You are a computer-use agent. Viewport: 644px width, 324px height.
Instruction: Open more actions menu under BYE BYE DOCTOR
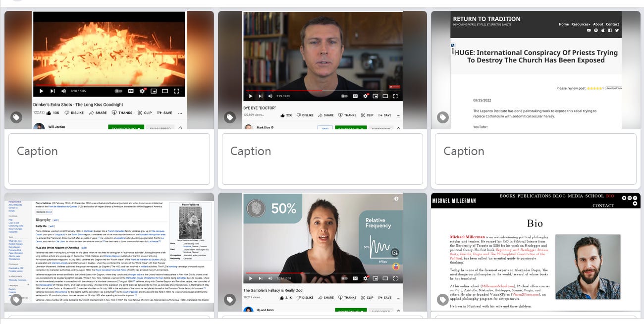(x=397, y=115)
